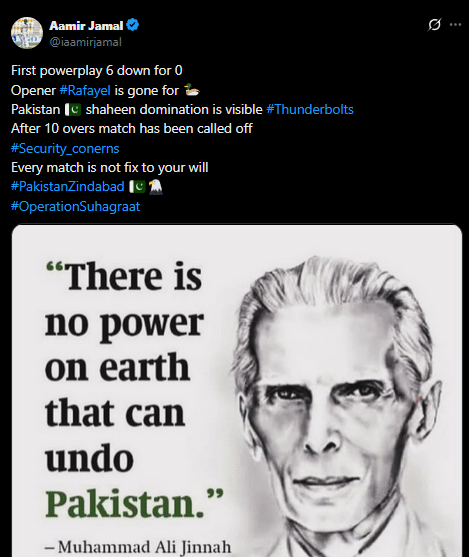Click the flag emoji beside #PakistanZindabad

(137, 186)
